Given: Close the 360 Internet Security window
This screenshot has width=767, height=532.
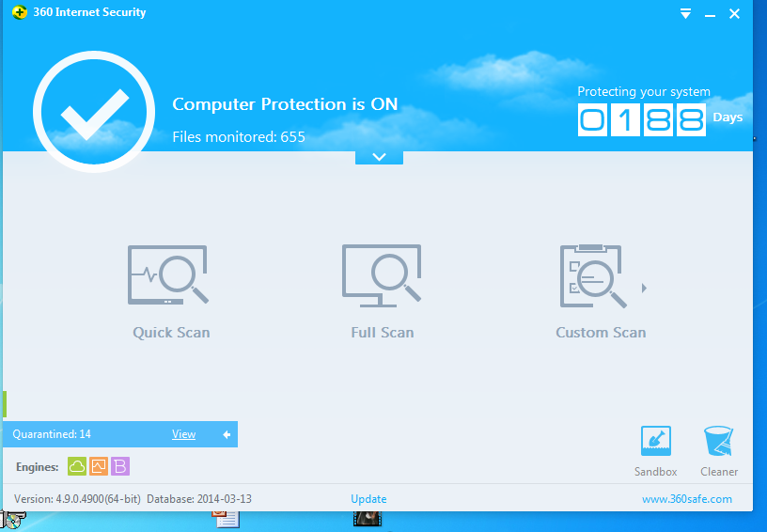Looking at the screenshot, I should coord(734,14).
